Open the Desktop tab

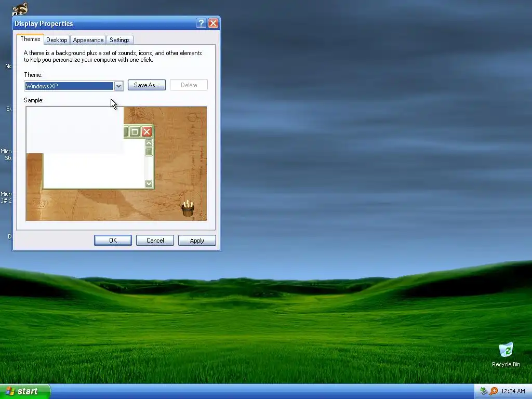point(57,40)
